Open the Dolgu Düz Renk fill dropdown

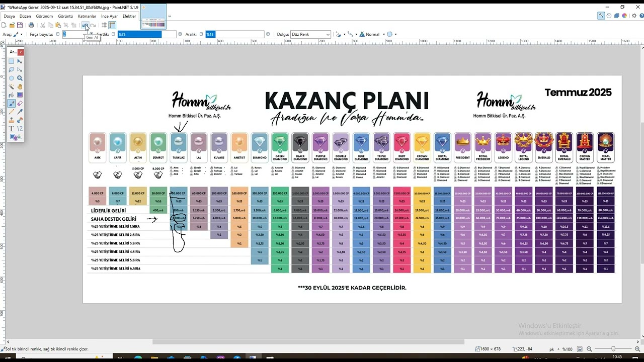[x=310, y=34]
